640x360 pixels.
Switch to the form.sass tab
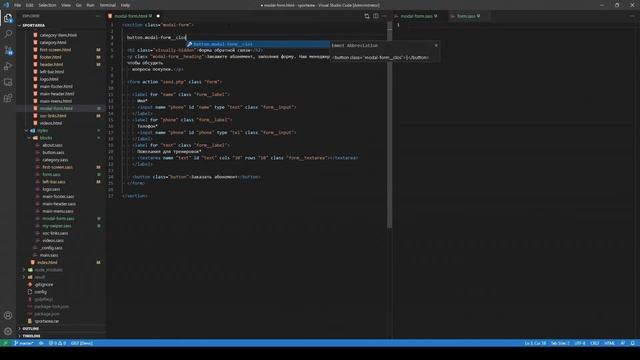468,16
